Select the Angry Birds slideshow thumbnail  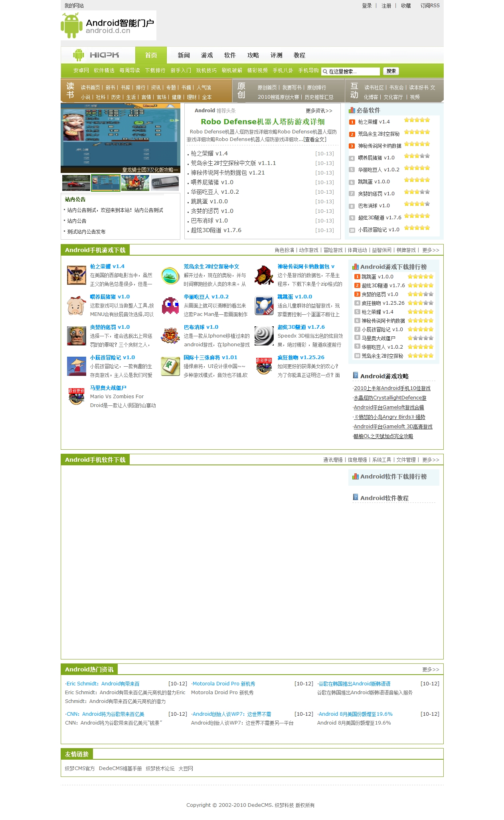(x=135, y=183)
